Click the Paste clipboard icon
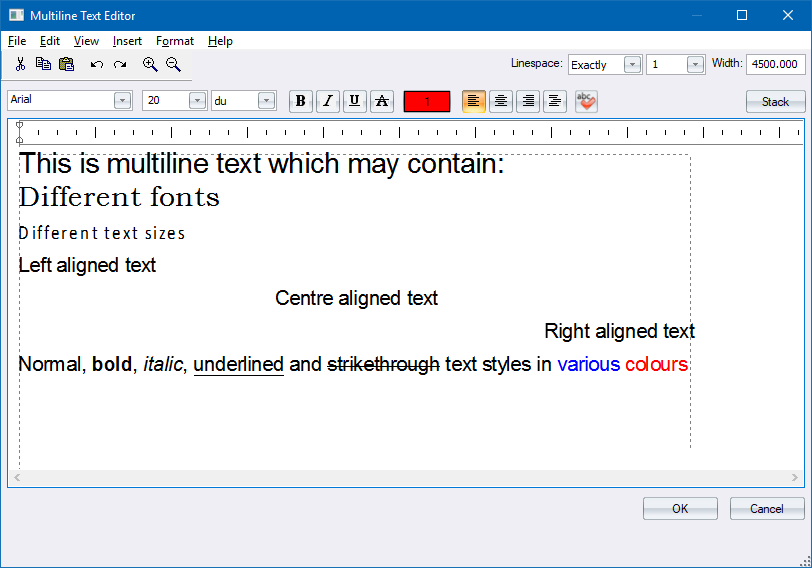The image size is (812, 568). click(x=67, y=64)
